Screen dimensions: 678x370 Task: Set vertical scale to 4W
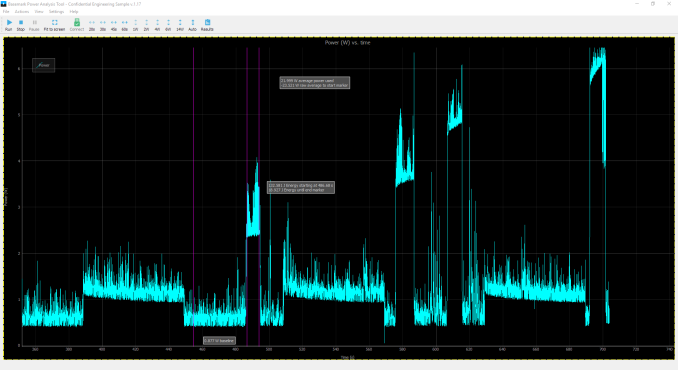coord(157,25)
